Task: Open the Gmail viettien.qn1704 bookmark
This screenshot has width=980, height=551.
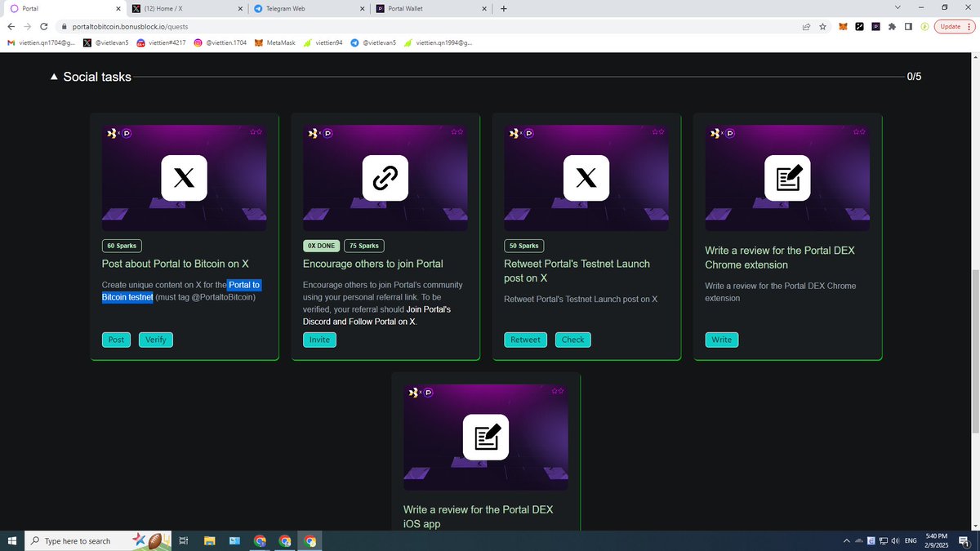Action: (x=41, y=42)
